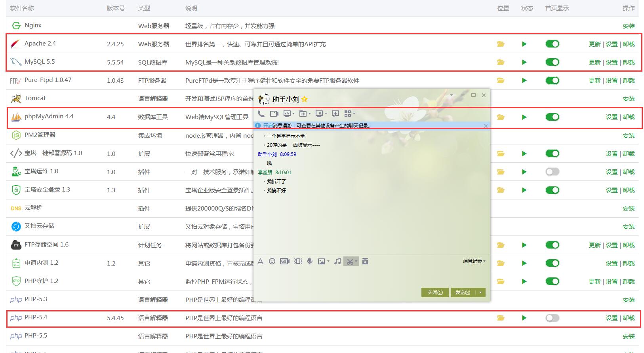Expand remote desktop dropdown arrow
The width and height of the screenshot is (644, 353).
pos(326,114)
